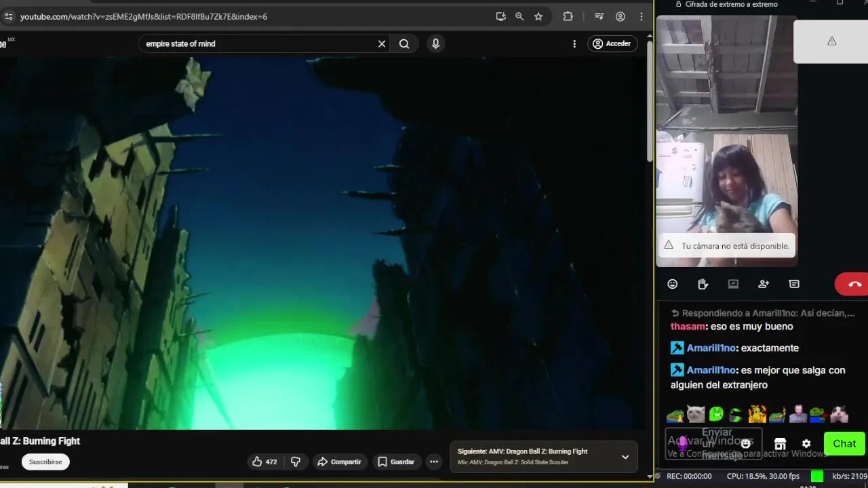Viewport: 868px width, 488px height.
Task: Click the moderator badge beside 'exactamente'
Action: (677, 348)
